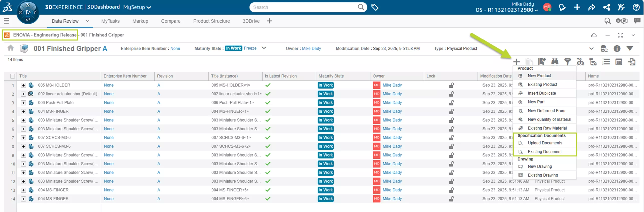Expand the 005 MS-HOLDER tree node
The width and height of the screenshot is (644, 212).
click(x=23, y=85)
